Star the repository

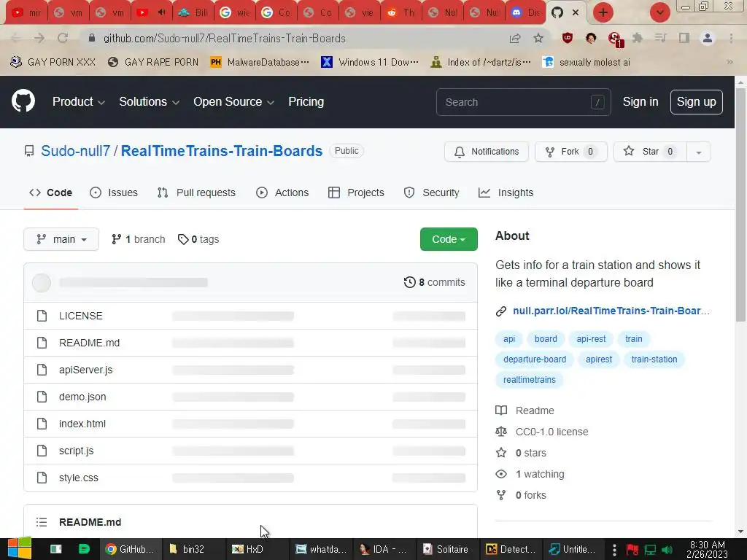pos(650,152)
